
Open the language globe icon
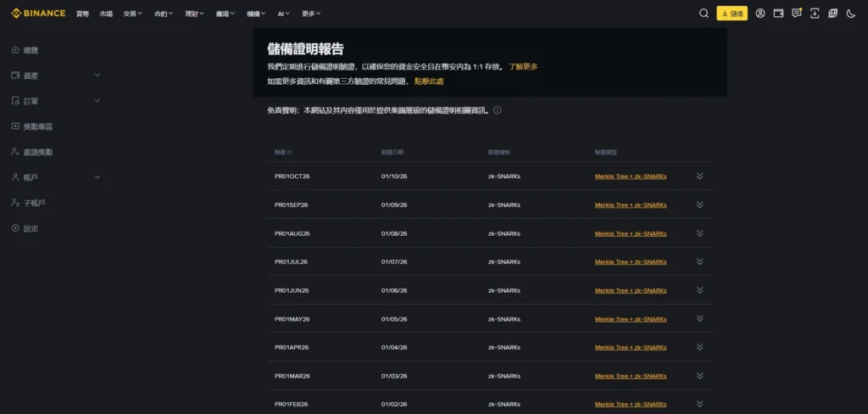pyautogui.click(x=832, y=14)
